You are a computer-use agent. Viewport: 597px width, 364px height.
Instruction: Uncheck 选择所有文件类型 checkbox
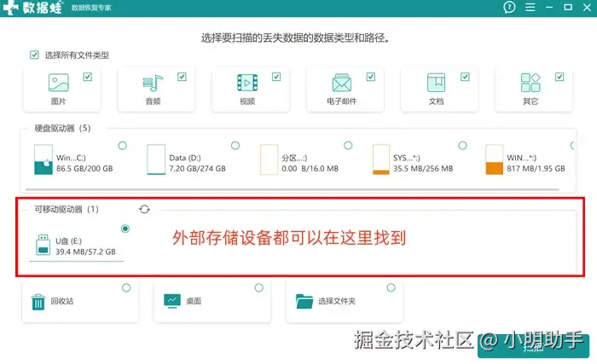(34, 55)
